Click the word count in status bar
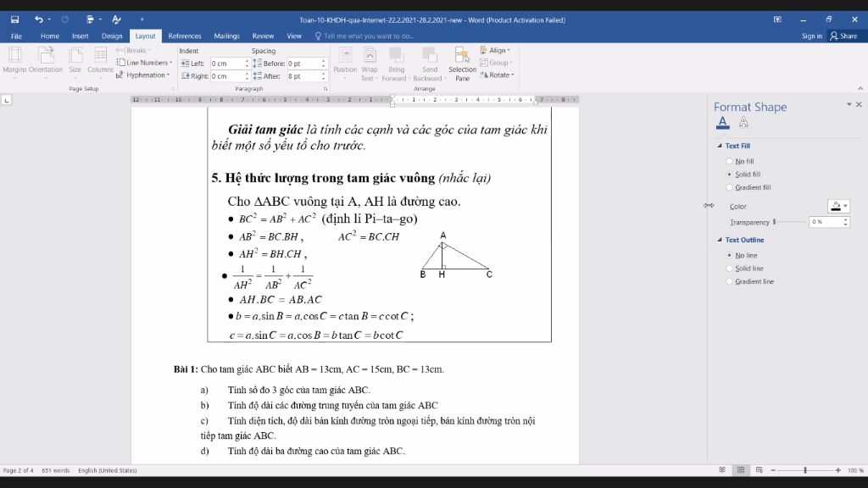The height and width of the screenshot is (488, 868). click(x=56, y=470)
